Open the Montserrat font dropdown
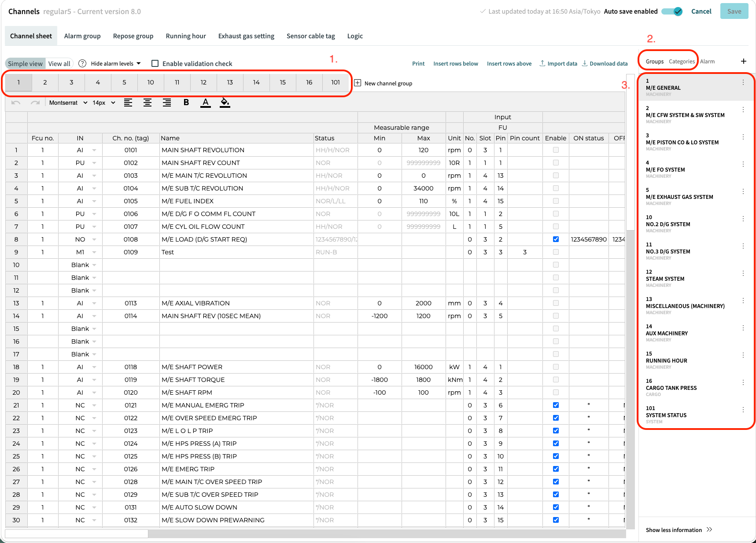 tap(68, 103)
